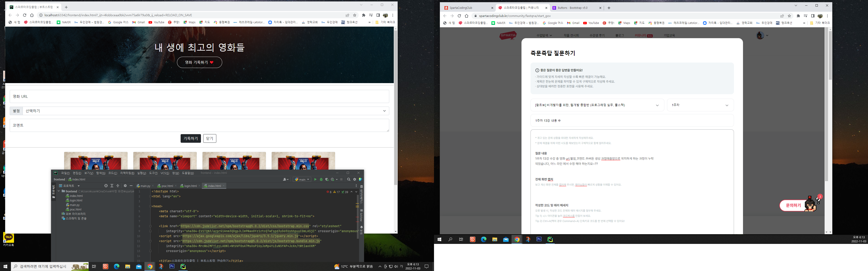Viewport: 868px width, 271px height.
Task: Hide the PyCharm project panel with minus icon
Action: click(131, 186)
